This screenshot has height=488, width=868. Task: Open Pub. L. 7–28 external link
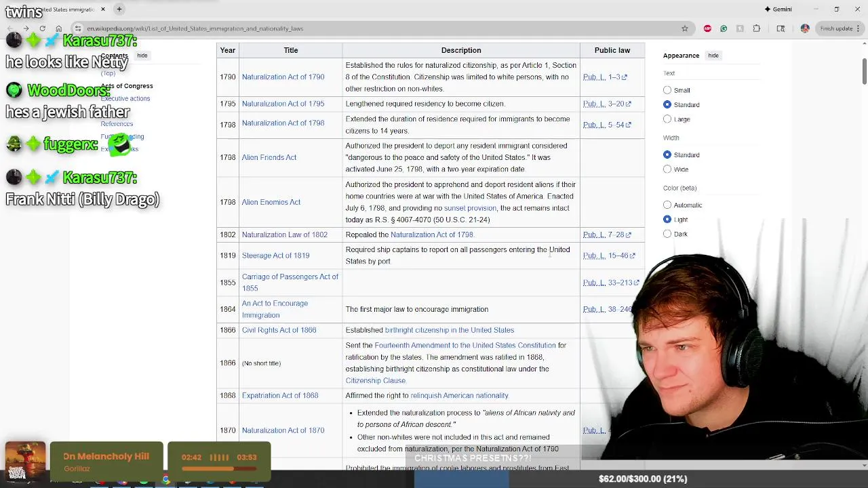click(607, 235)
